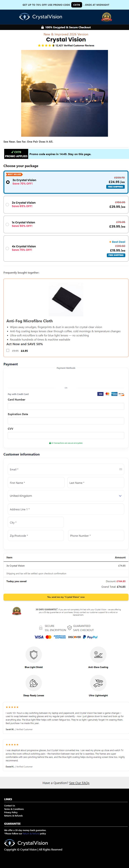Click the Ultra-Lightweight feather icon
The image size is (129, 868).
pyautogui.click(x=98, y=683)
